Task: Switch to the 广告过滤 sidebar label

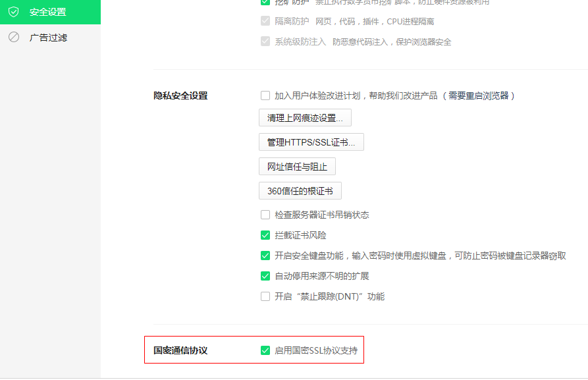Action: pyautogui.click(x=48, y=38)
